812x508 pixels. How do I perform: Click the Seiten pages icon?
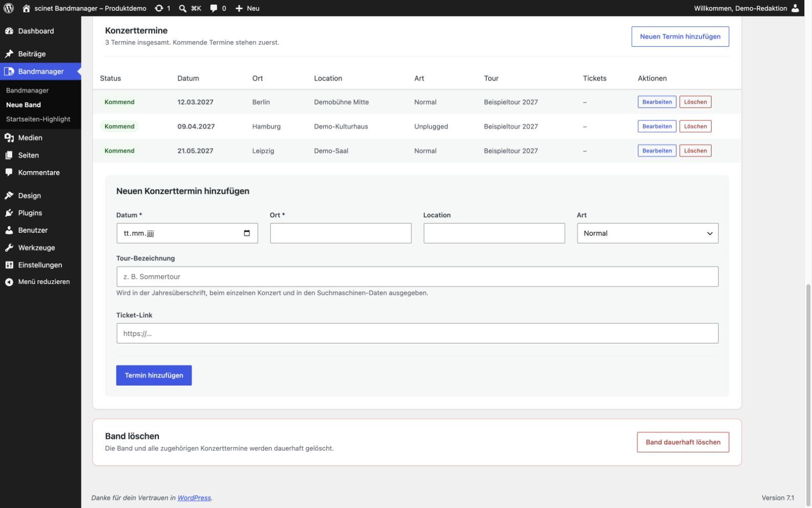click(9, 155)
